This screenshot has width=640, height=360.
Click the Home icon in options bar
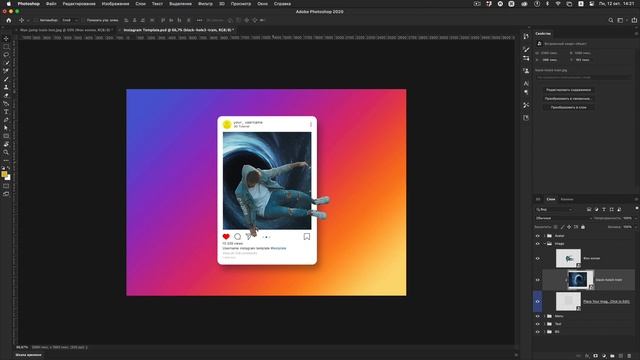[x=9, y=20]
